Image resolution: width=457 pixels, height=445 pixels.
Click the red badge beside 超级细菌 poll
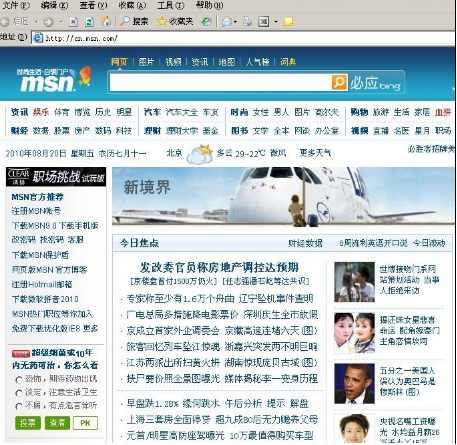pyautogui.click(x=21, y=353)
